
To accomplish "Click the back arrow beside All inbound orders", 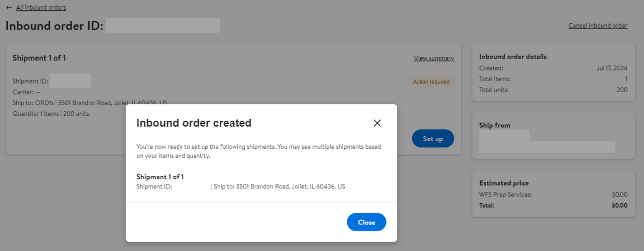I will coord(9,7).
